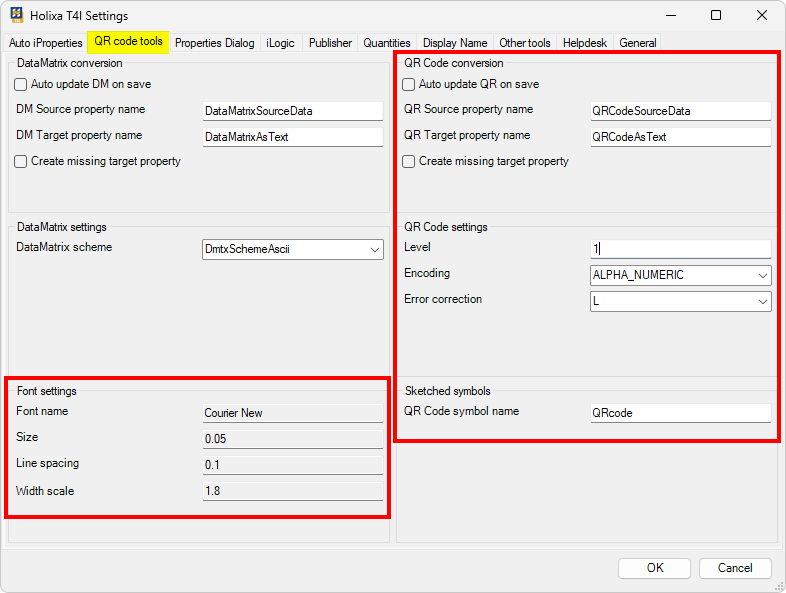Image resolution: width=786 pixels, height=593 pixels.
Task: Open the Error correction dropdown
Action: pos(680,301)
